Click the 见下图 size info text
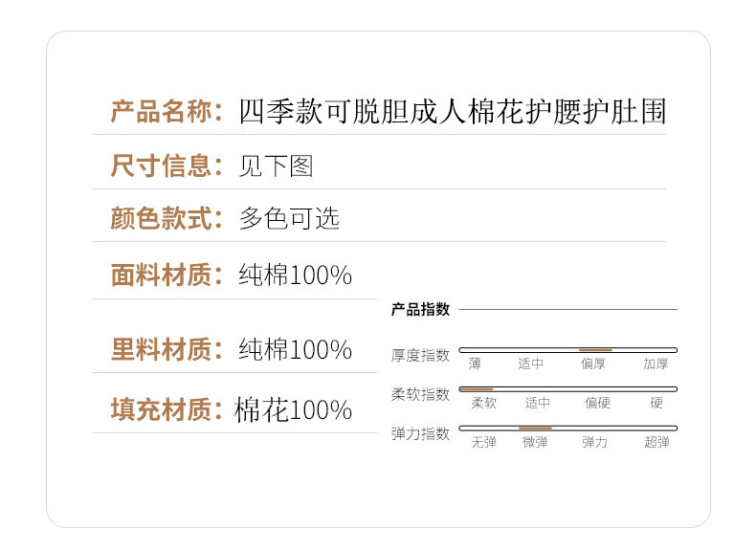This screenshot has width=756, height=551. click(276, 165)
